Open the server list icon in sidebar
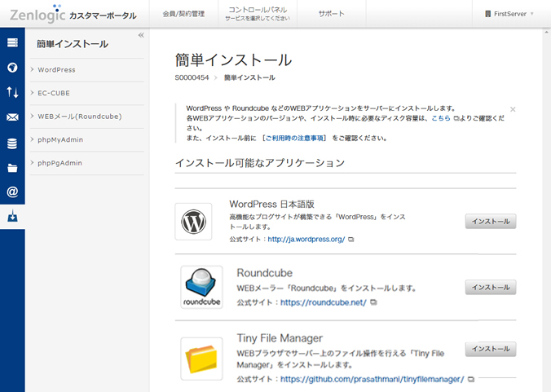 (x=12, y=42)
